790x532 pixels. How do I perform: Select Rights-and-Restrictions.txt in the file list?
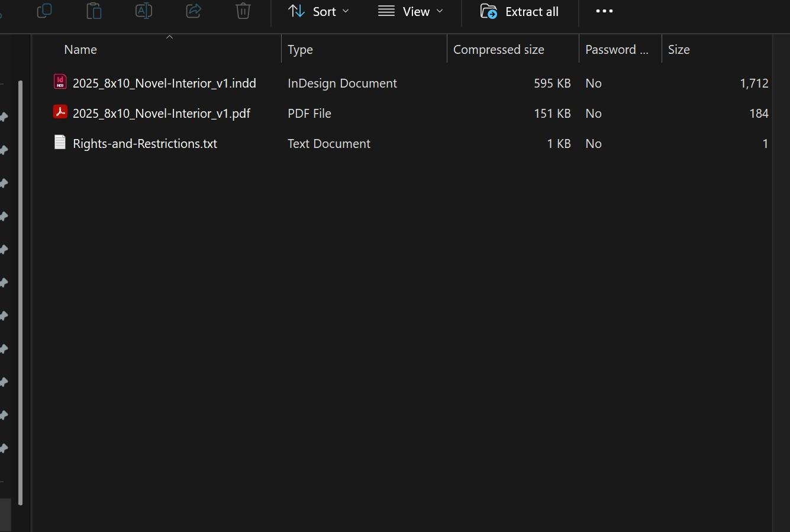(x=144, y=143)
